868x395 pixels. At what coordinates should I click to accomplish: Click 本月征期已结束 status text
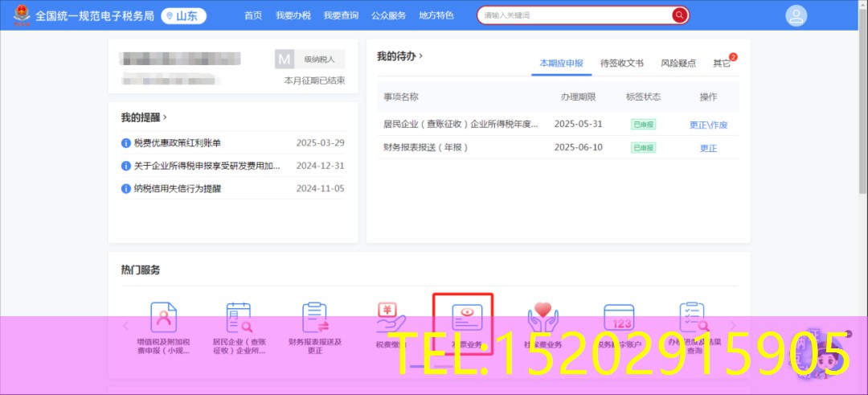point(314,81)
